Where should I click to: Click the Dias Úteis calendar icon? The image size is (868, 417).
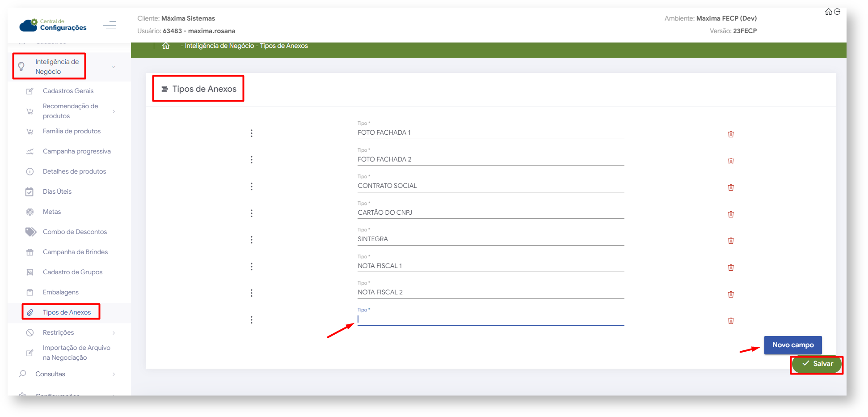(x=29, y=191)
